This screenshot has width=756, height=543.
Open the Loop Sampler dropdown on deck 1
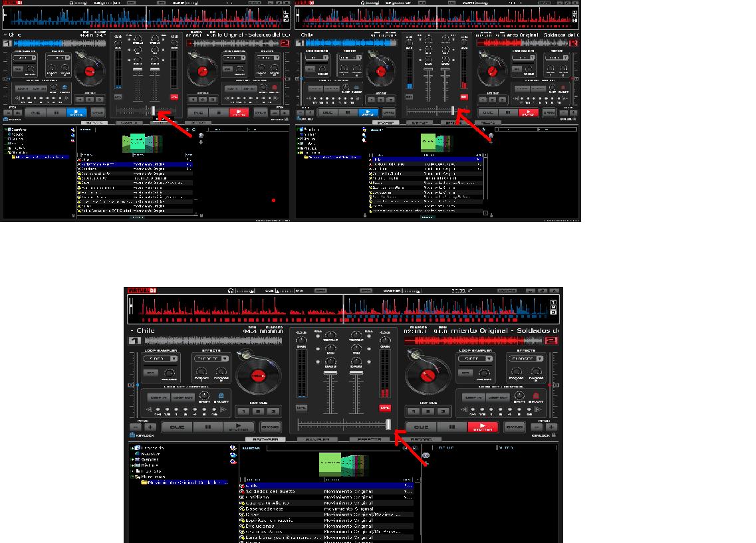coord(174,358)
